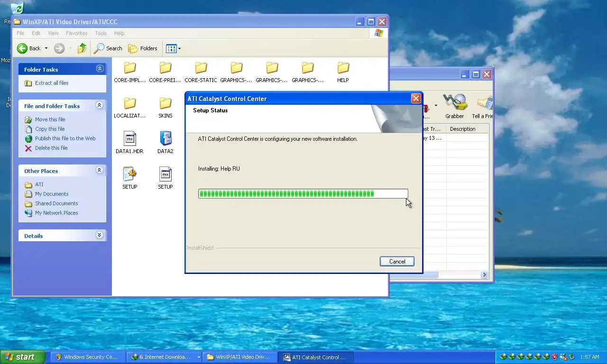Go Back in the Explorer toolbar
Screen dimensions: 607x364
29,48
